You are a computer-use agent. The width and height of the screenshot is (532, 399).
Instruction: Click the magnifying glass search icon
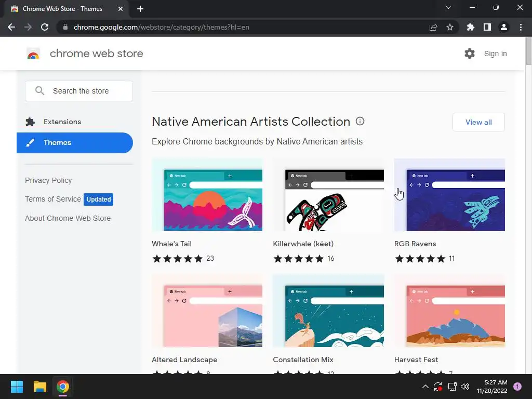click(x=39, y=91)
